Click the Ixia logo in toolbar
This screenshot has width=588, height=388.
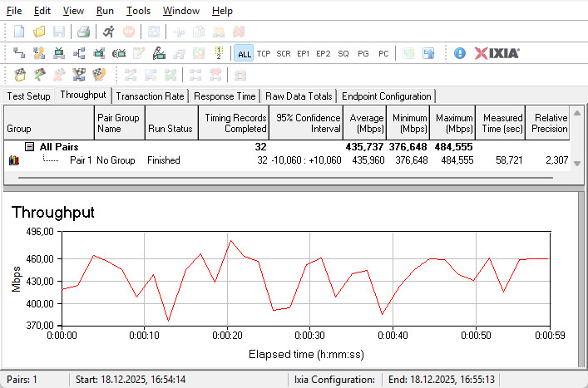click(x=497, y=53)
